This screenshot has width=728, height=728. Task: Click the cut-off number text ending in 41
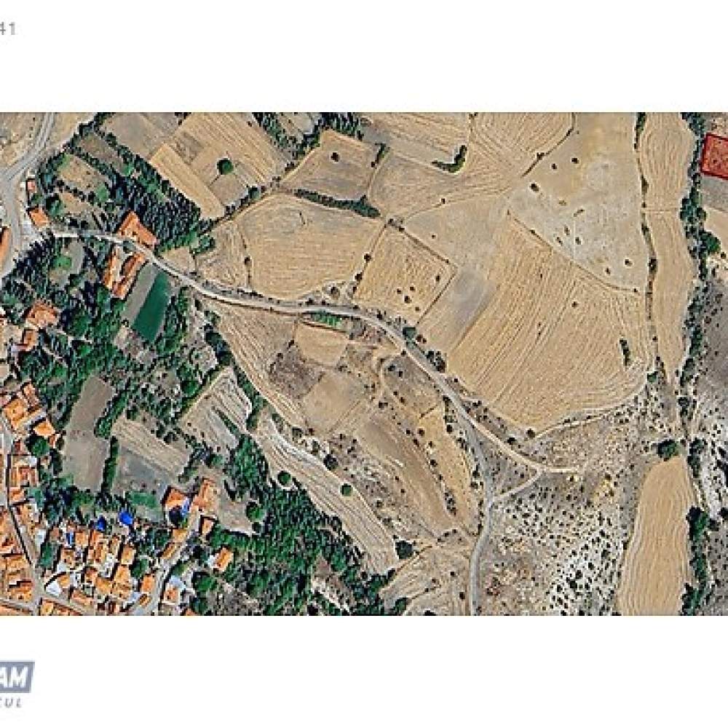pyautogui.click(x=8, y=29)
